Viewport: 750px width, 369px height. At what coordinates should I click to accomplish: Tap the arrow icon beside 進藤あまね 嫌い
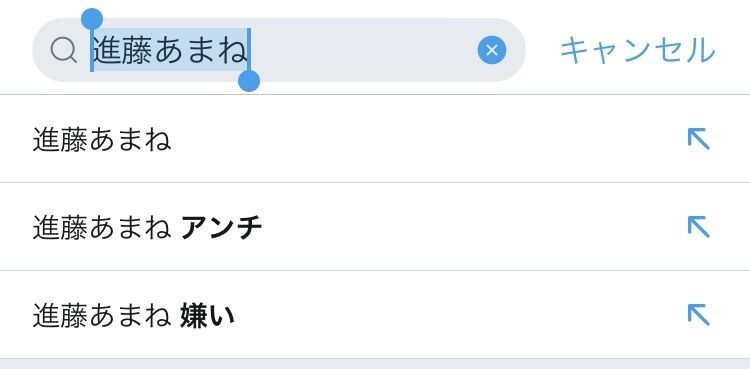point(698,315)
